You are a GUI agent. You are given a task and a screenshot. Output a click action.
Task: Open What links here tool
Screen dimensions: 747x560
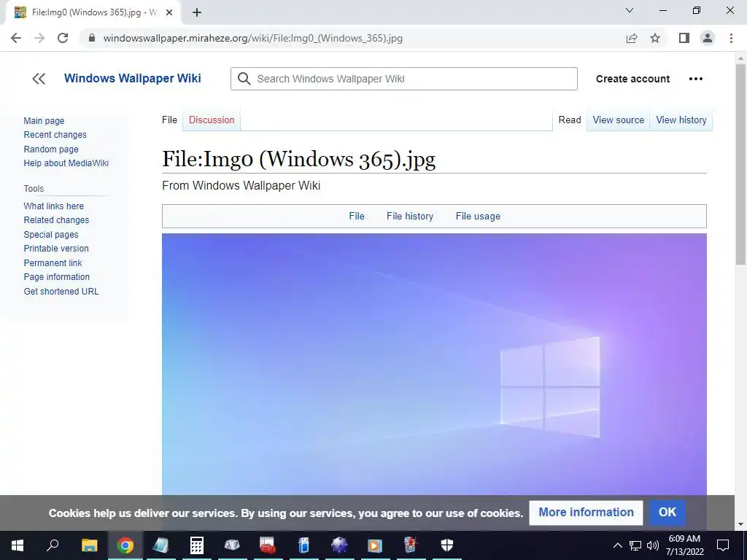click(54, 206)
